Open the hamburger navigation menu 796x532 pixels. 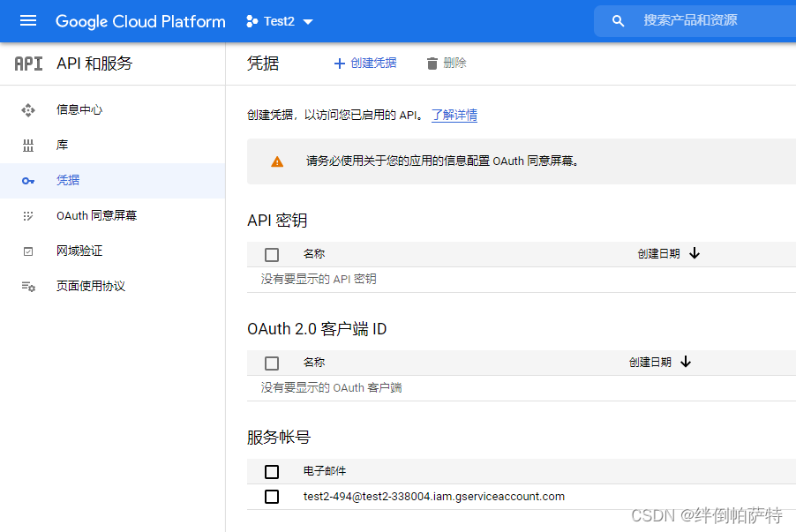pyautogui.click(x=28, y=21)
